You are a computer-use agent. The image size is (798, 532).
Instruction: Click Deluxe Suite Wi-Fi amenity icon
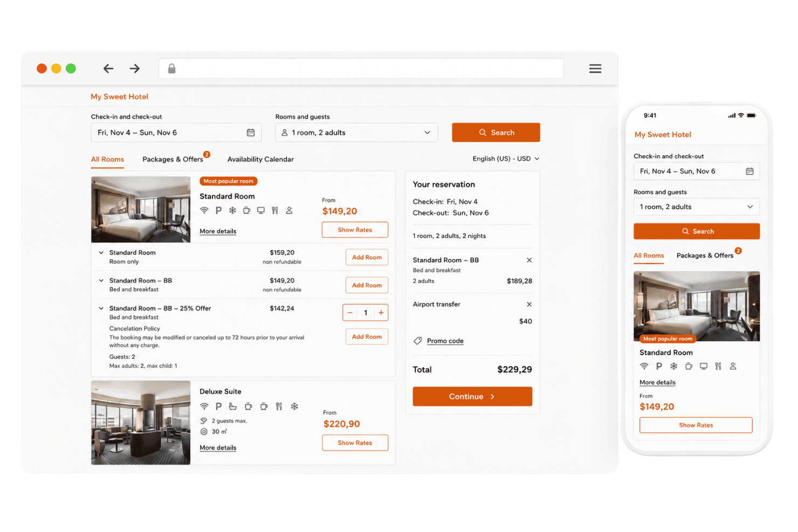204,406
